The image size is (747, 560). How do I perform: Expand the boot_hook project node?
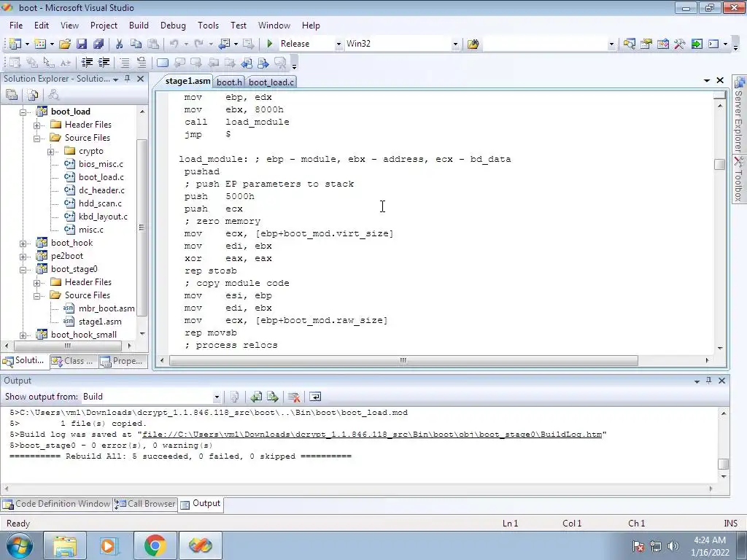23,244
